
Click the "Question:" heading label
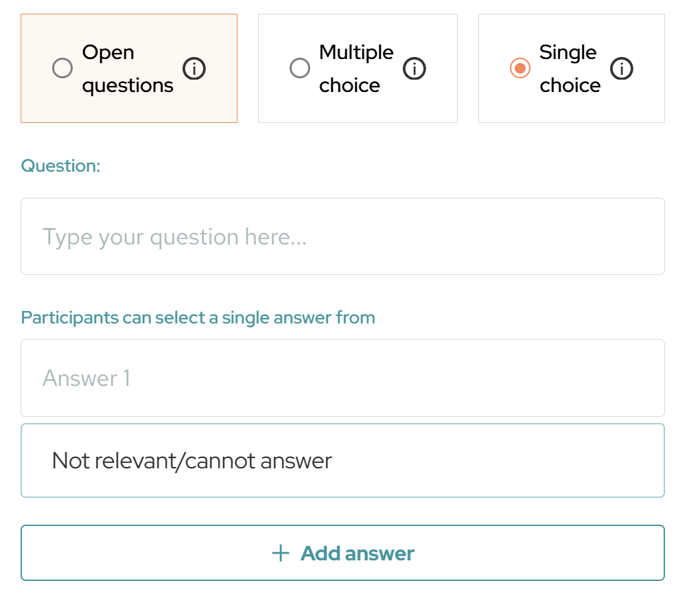60,166
